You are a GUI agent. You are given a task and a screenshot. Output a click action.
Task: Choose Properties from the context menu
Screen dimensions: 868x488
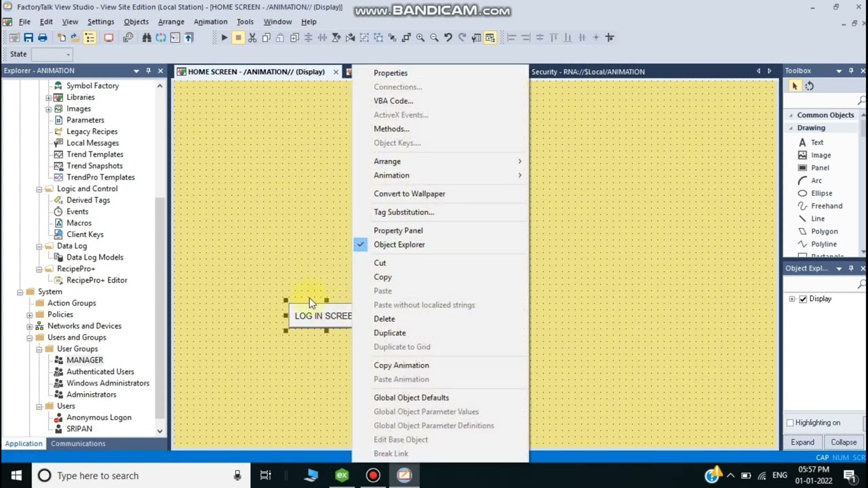pos(440,73)
